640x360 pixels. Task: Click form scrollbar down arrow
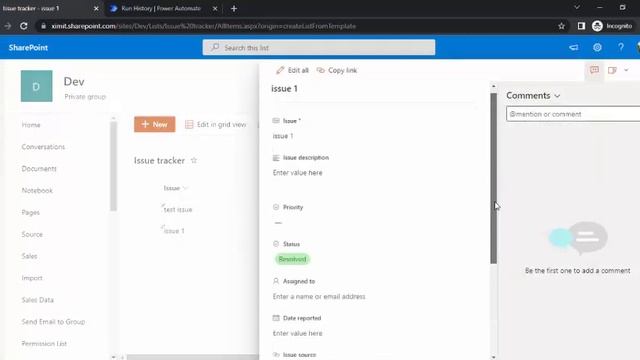point(493,357)
